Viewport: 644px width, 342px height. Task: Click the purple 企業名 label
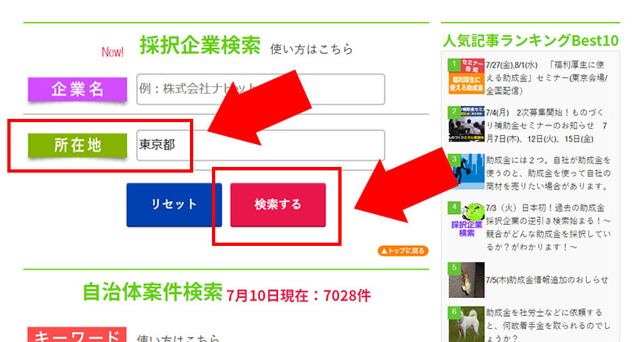[78, 89]
